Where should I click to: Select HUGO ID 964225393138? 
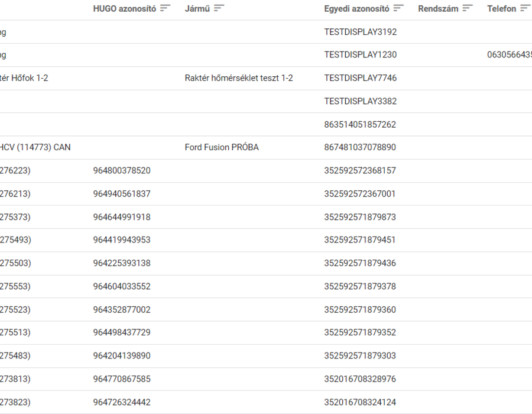(122, 263)
